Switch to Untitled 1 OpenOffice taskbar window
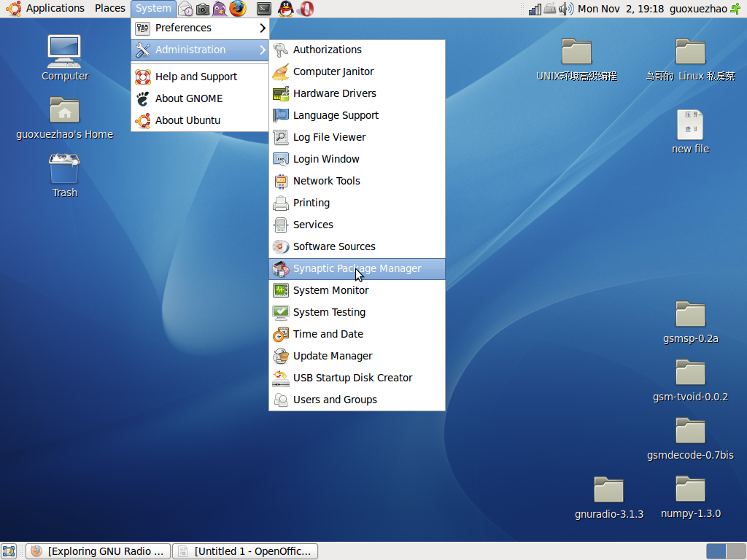The width and height of the screenshot is (747, 560). pyautogui.click(x=245, y=551)
